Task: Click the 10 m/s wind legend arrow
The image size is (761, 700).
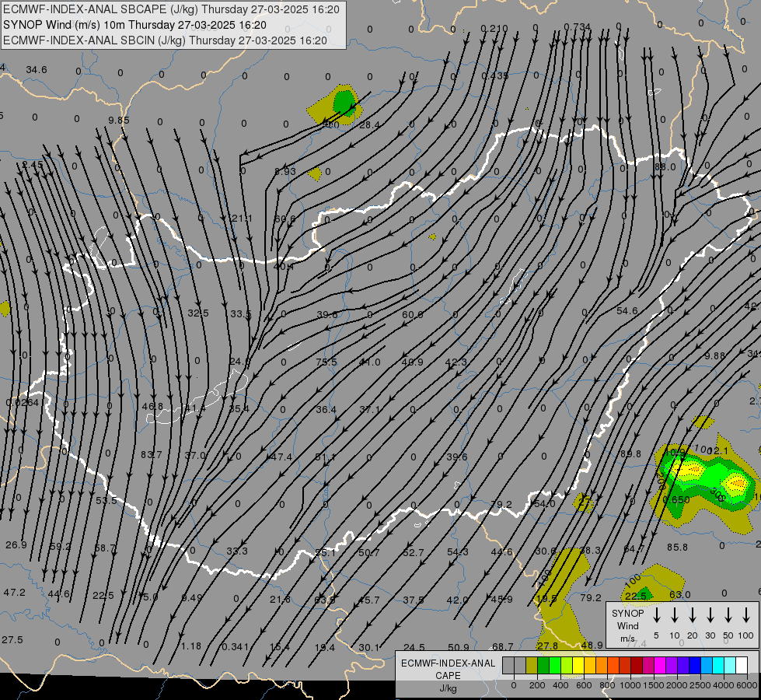Action: click(675, 615)
